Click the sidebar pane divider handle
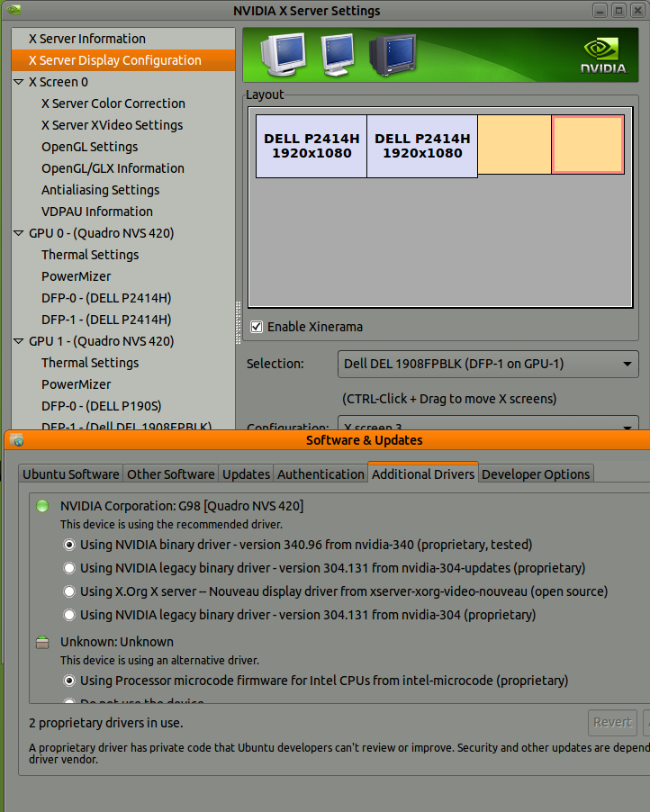 click(x=239, y=322)
